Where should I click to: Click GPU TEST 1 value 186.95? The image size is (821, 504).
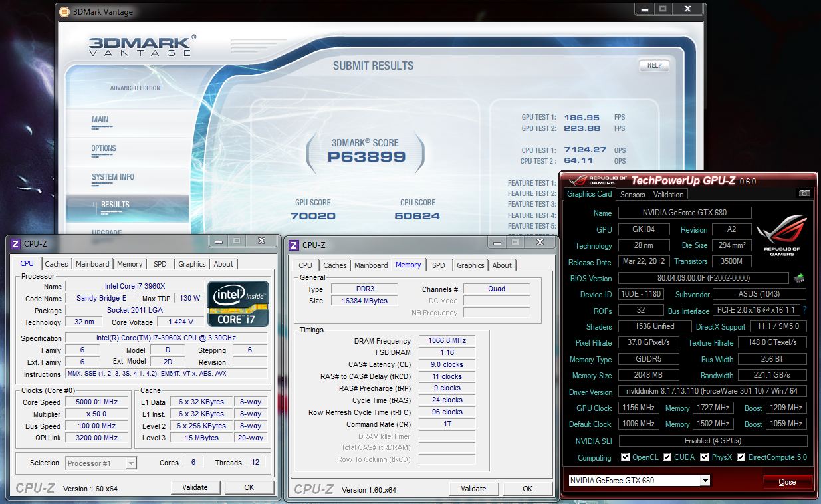tap(582, 117)
